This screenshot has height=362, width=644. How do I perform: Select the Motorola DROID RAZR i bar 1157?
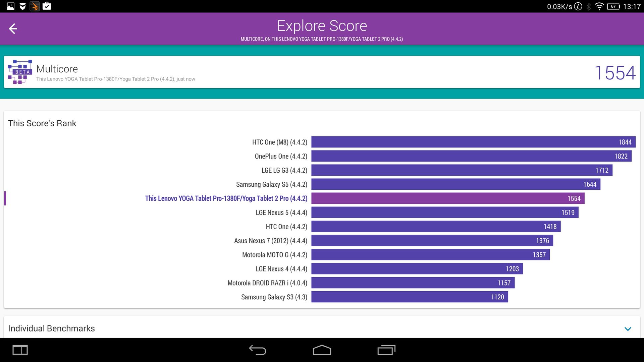[413, 283]
